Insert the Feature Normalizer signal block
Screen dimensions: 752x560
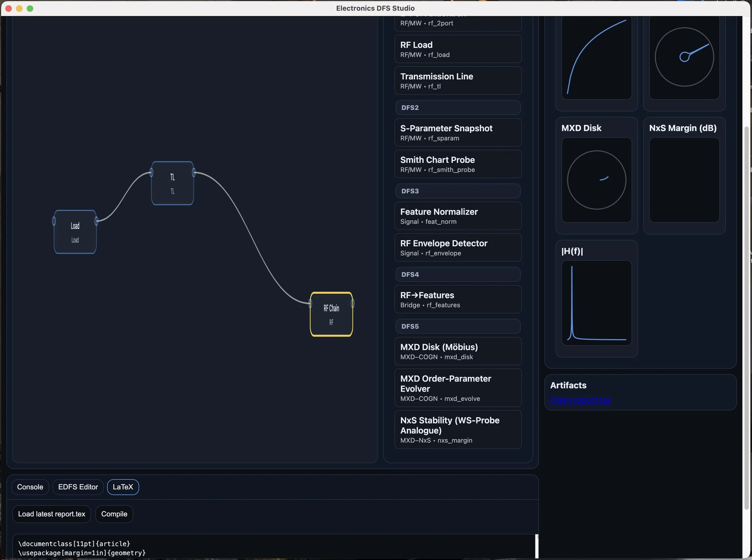point(458,216)
